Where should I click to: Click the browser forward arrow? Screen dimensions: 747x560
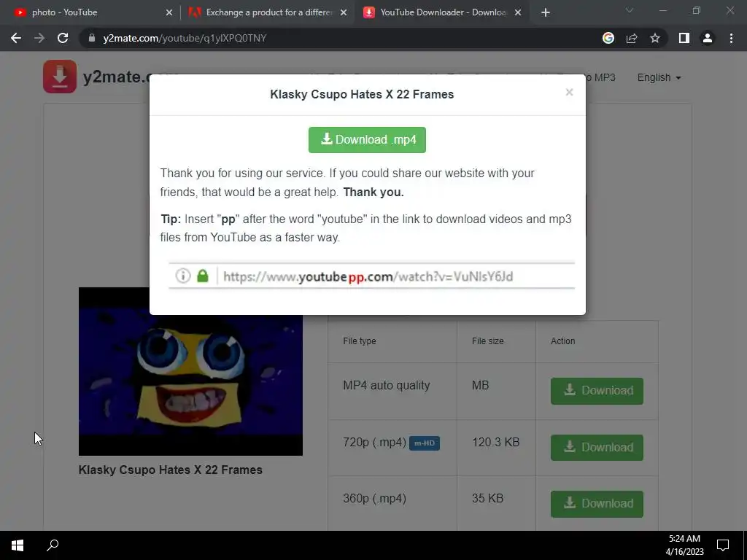(x=39, y=38)
